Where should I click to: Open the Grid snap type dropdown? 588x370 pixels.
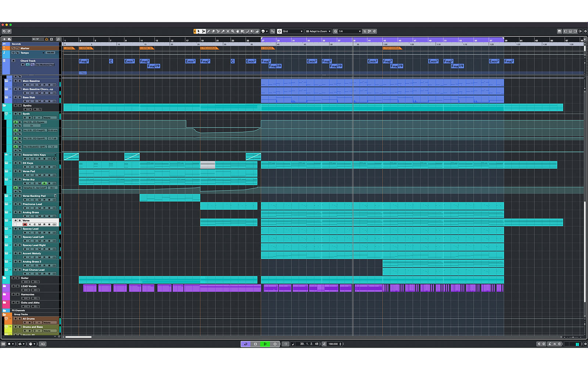pyautogui.click(x=293, y=31)
